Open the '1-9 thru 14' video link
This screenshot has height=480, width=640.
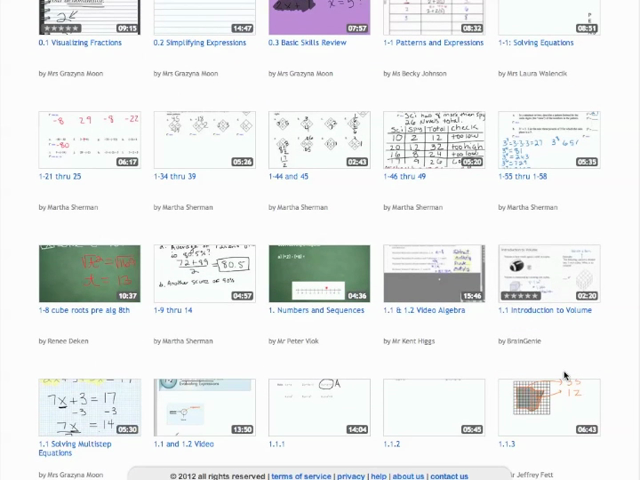[x=173, y=311]
